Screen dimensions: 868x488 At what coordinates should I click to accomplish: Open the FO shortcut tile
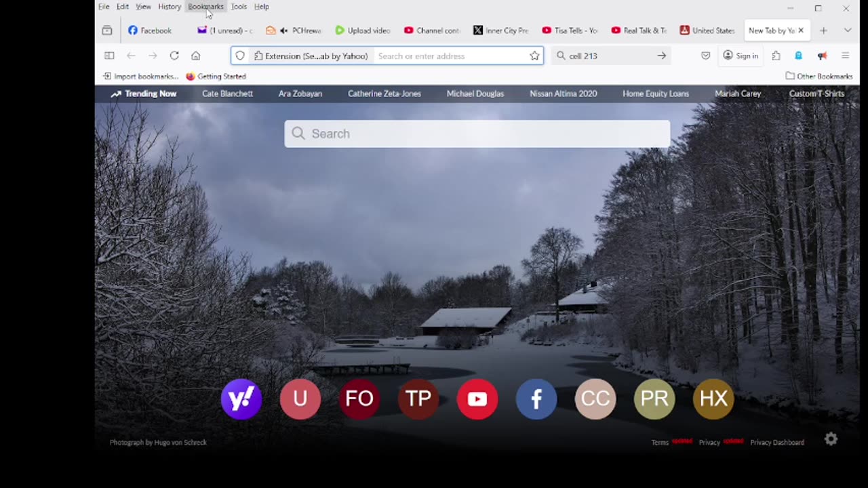(x=359, y=399)
